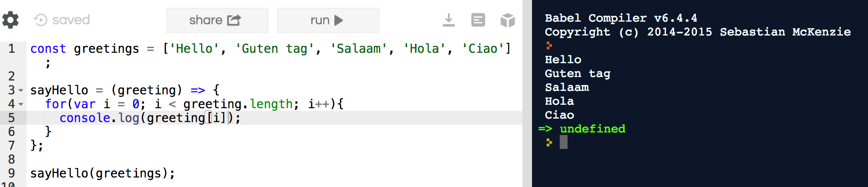The width and height of the screenshot is (868, 187).
Task: Click the '=> undefined' console result
Action: coord(582,129)
